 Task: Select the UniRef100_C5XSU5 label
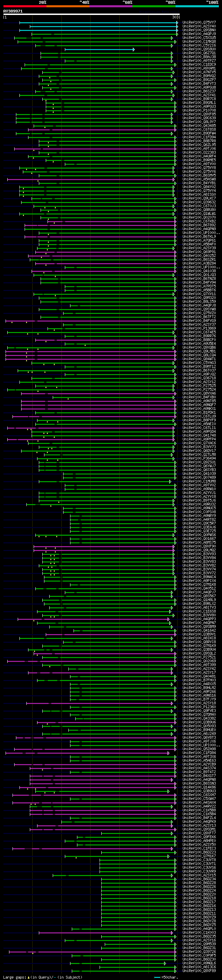(199, 38)
